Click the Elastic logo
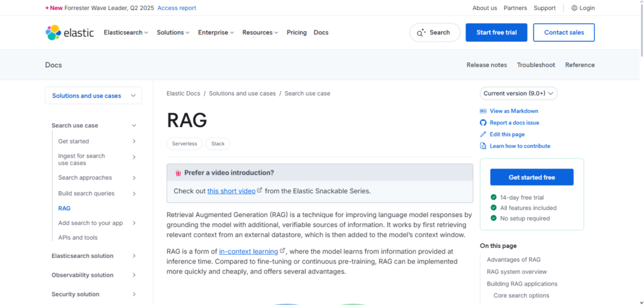Screen dimensions: 644x305 click(69, 33)
